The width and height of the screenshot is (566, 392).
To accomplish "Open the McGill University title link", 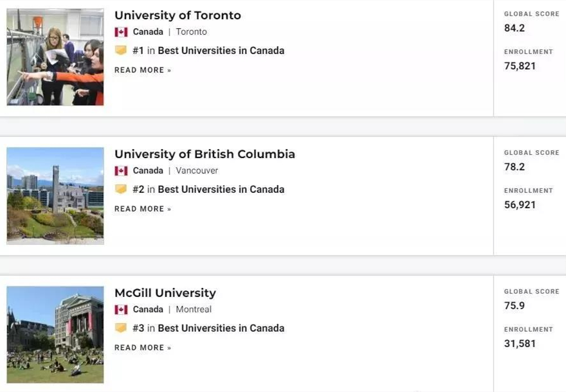I will tap(165, 293).
